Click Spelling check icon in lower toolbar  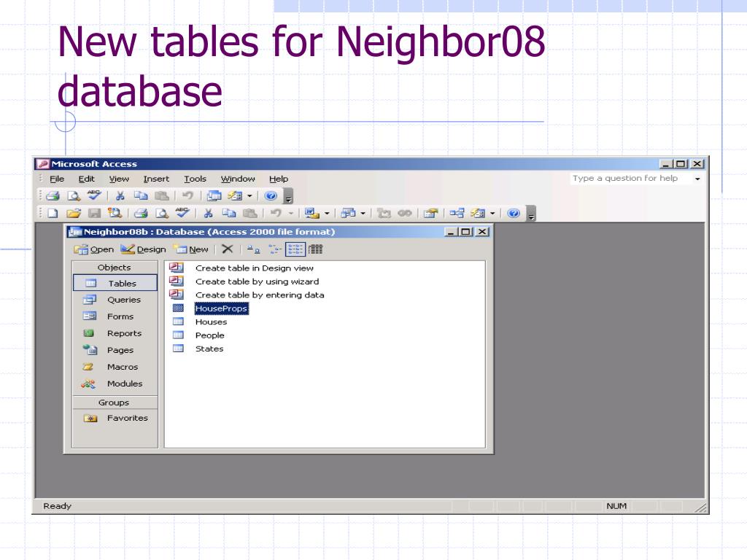click(x=182, y=212)
